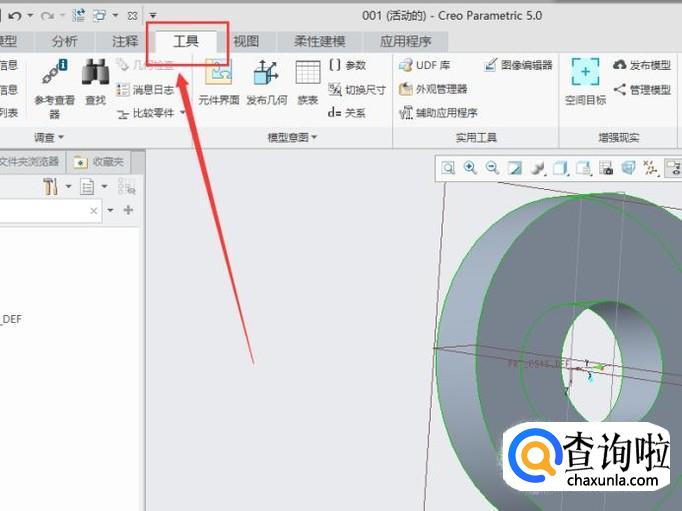The height and width of the screenshot is (511, 682).
Task: Open the 图像编辑器
Action: 518,65
